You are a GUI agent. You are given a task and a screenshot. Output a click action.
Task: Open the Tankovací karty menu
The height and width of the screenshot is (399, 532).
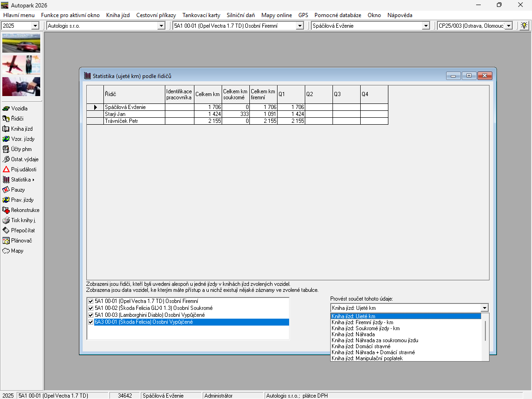pyautogui.click(x=201, y=15)
